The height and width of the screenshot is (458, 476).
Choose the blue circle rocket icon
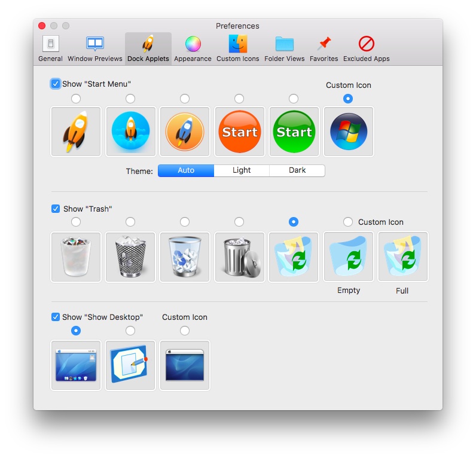130,132
